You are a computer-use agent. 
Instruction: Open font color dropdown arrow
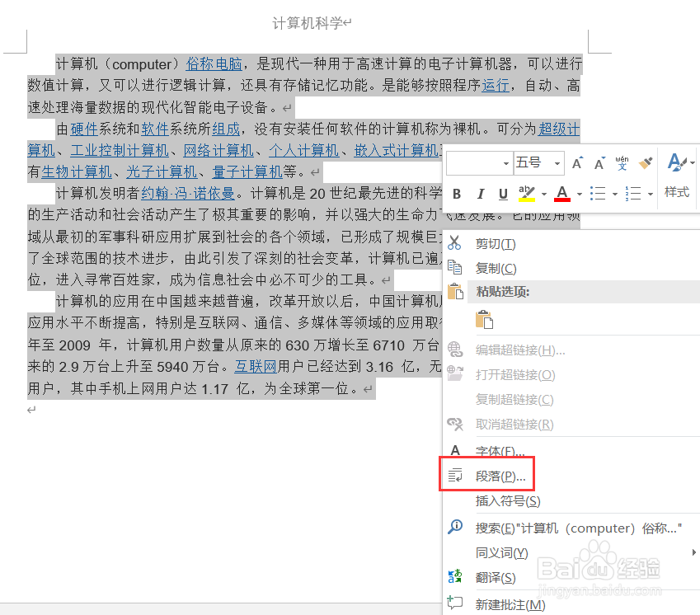click(580, 194)
